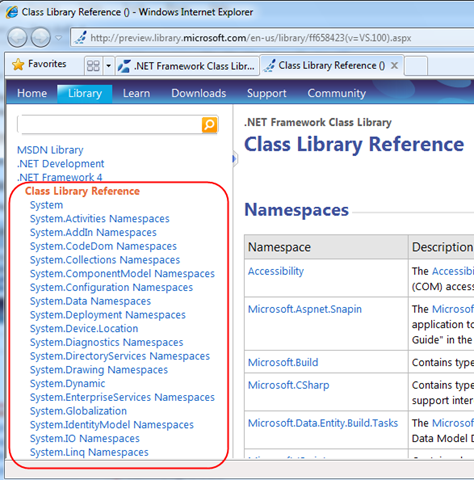Click the MSDN search text box
Screen dimensions: 474x480
coord(110,125)
